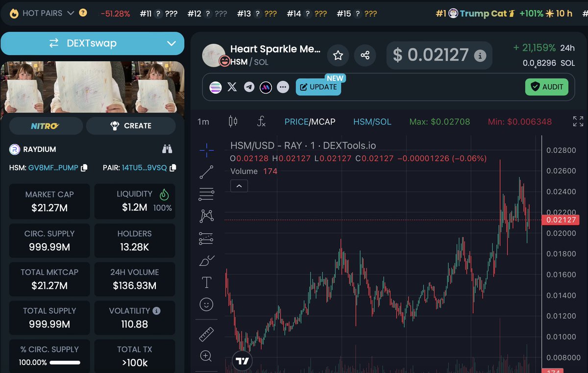Click the share icon next to token name
This screenshot has width=588, height=373.
coord(365,55)
